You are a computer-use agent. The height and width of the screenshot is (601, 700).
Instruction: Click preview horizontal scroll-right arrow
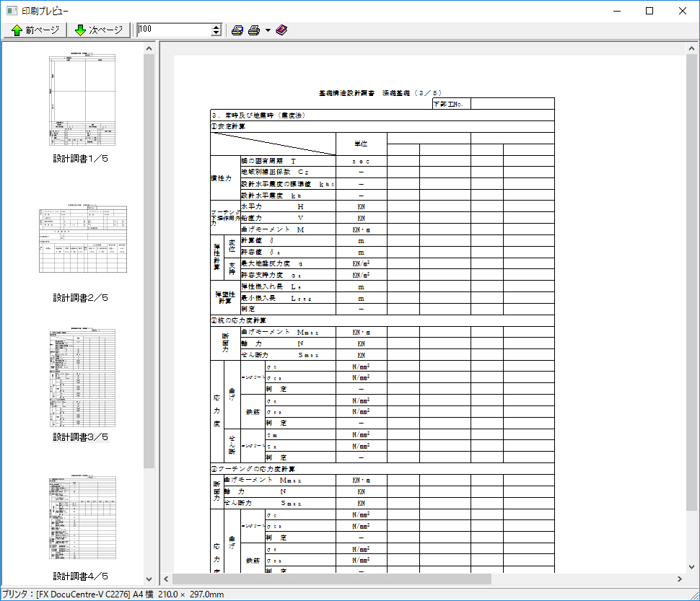coord(680,579)
